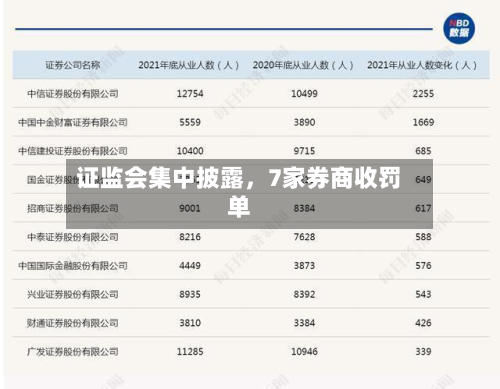Screen dimensions: 500x389
Task: Select the 证券公司名称 column header
Action: pyautogui.click(x=73, y=65)
